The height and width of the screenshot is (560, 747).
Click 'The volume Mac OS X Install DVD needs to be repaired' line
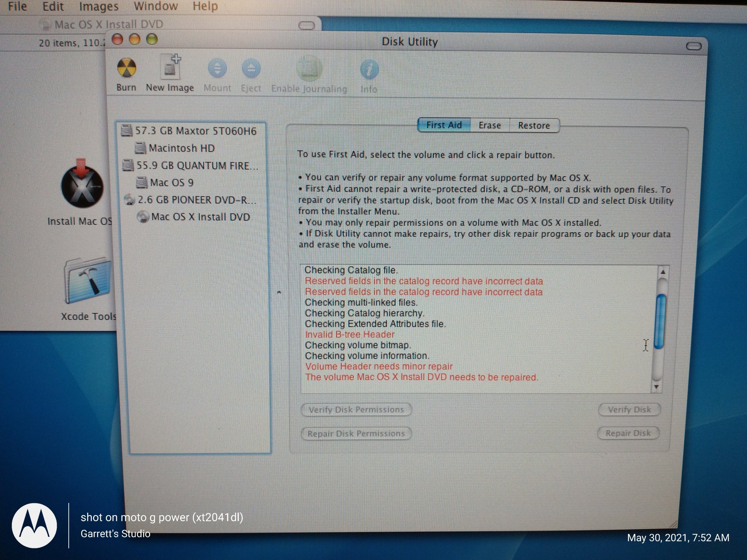pyautogui.click(x=422, y=377)
